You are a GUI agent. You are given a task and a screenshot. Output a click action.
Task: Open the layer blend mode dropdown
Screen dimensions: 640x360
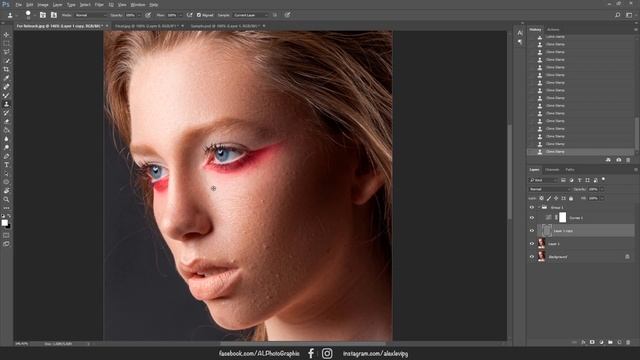(x=549, y=189)
